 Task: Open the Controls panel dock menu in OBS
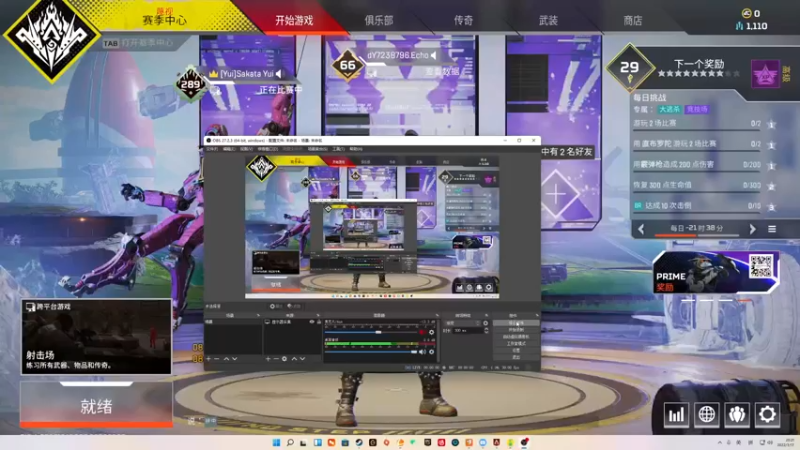point(537,315)
